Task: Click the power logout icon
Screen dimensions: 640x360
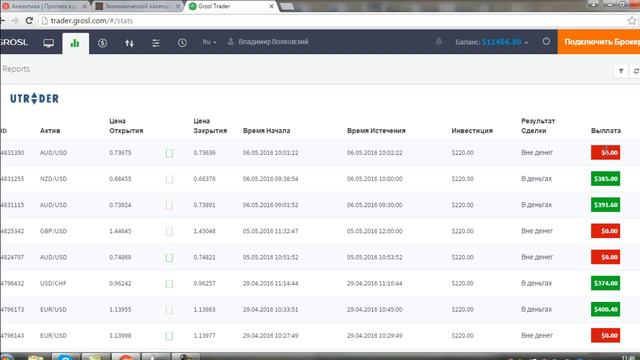Action: coord(546,42)
